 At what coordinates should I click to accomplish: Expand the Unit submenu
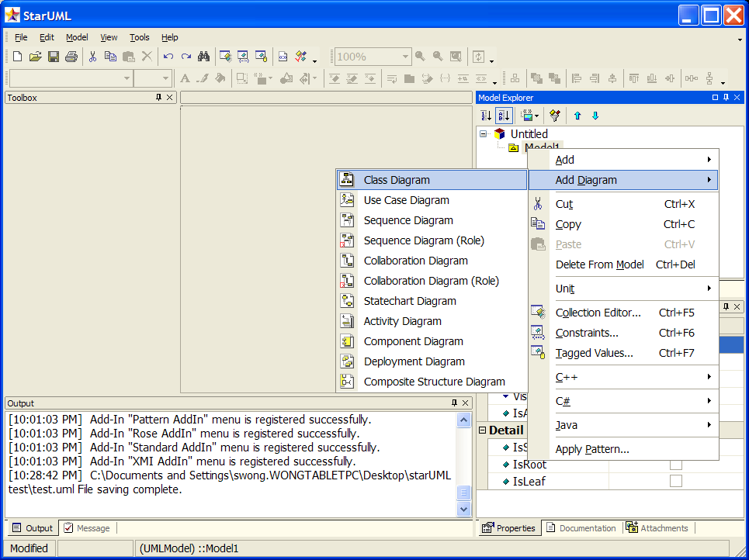[623, 289]
